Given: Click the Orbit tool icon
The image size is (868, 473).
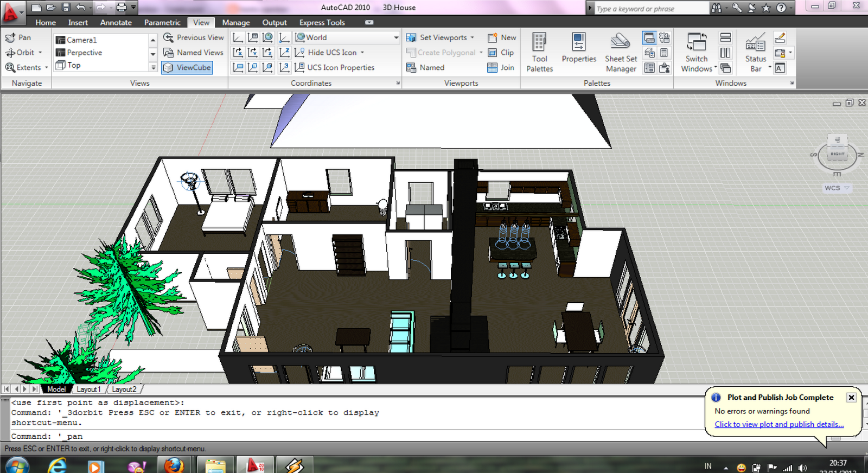Looking at the screenshot, I should pos(10,53).
